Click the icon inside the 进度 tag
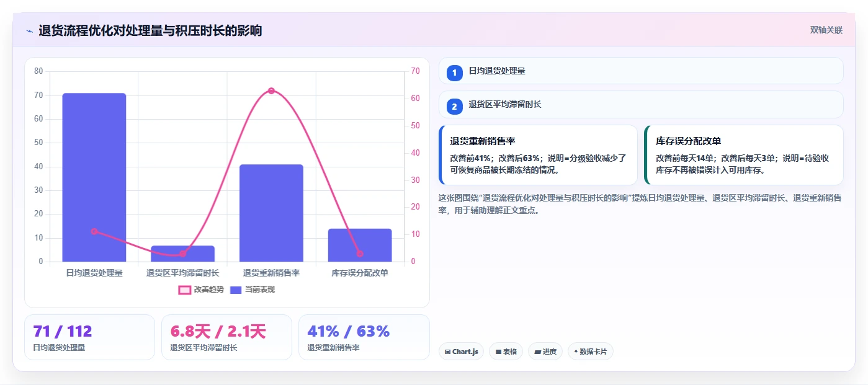Screen dimensions: 868x385 coord(537,352)
